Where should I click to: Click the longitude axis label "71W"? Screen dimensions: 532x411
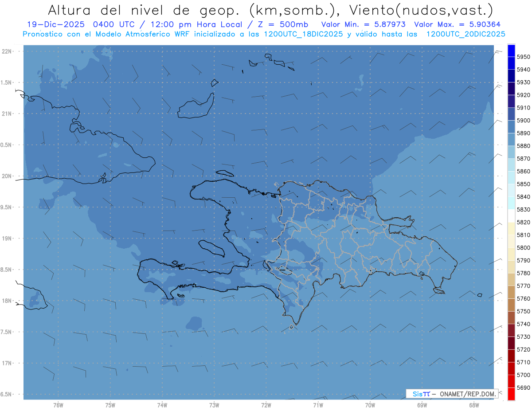[x=318, y=406]
